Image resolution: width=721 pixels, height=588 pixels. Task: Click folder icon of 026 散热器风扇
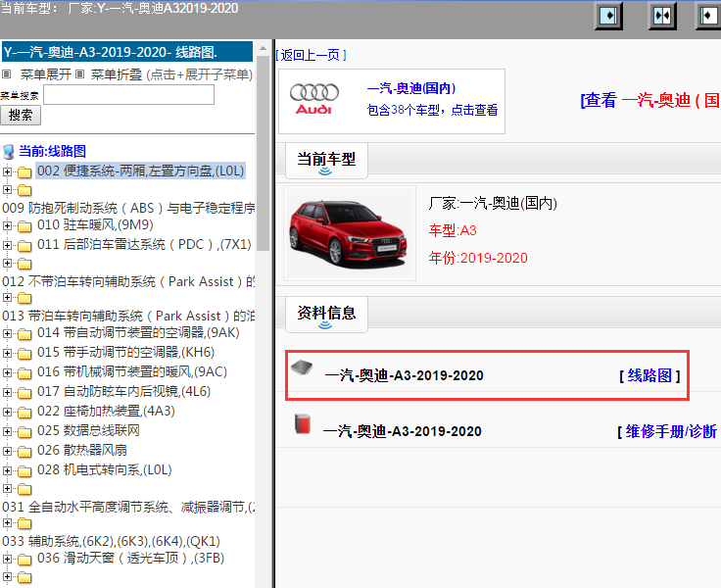pos(24,452)
